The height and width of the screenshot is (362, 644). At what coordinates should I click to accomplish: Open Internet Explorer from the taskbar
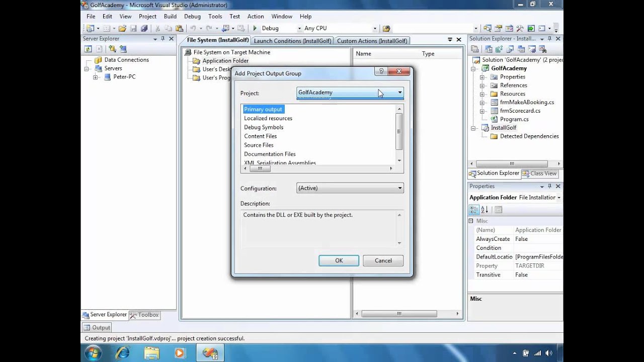(123, 352)
